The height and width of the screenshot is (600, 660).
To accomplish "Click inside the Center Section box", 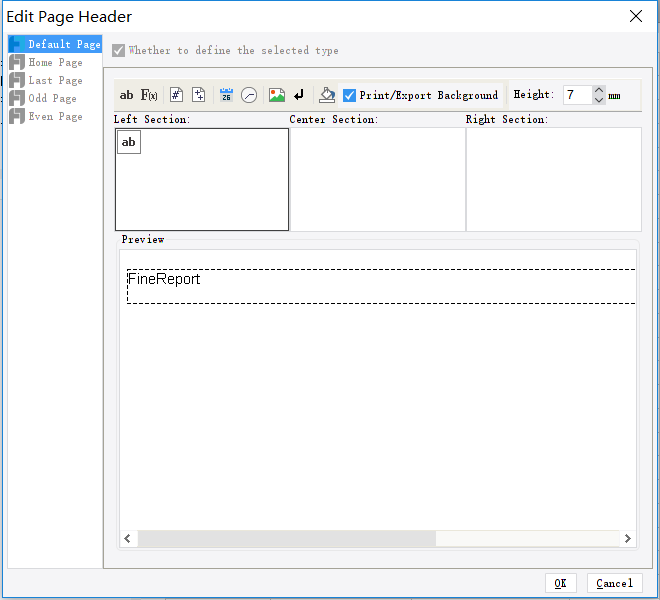I will pyautogui.click(x=378, y=179).
